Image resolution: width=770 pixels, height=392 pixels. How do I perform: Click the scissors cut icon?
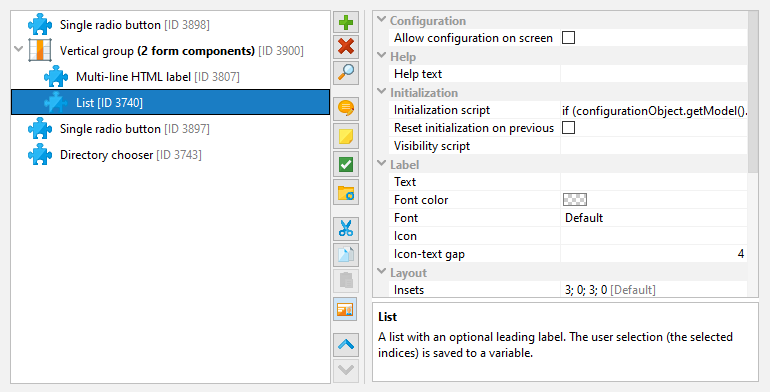tap(346, 229)
